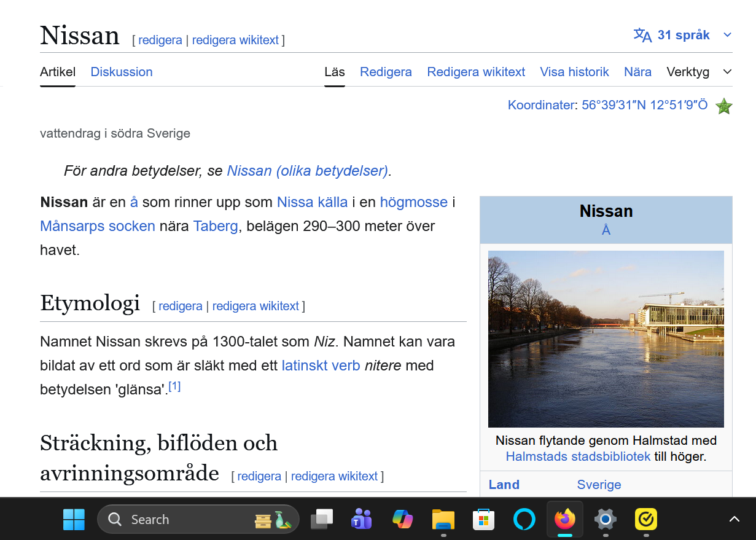
Task: Click the Nissan page title
Action: 80,36
